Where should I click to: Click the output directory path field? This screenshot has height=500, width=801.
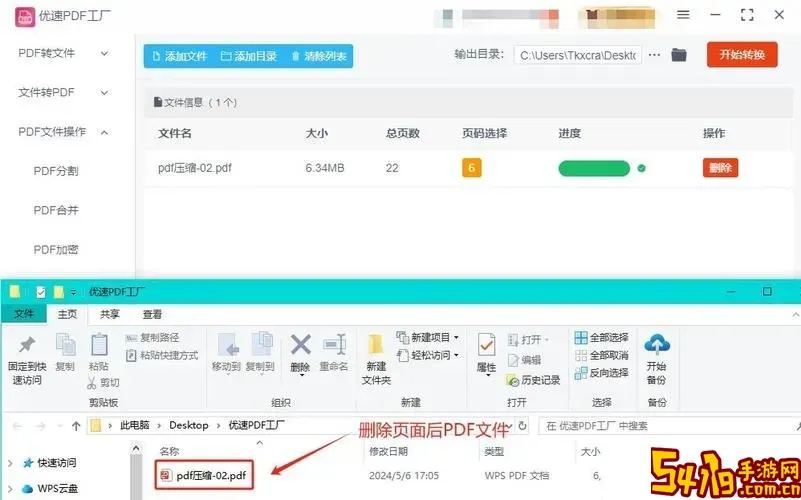tap(578, 55)
